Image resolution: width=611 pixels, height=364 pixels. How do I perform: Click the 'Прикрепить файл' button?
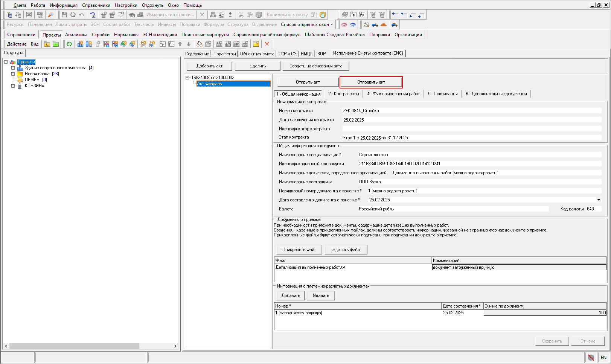299,250
